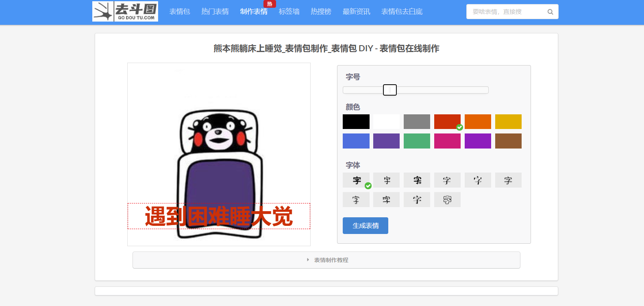Click the search magnifier icon
Screen dimensions: 644x306
coord(550,12)
